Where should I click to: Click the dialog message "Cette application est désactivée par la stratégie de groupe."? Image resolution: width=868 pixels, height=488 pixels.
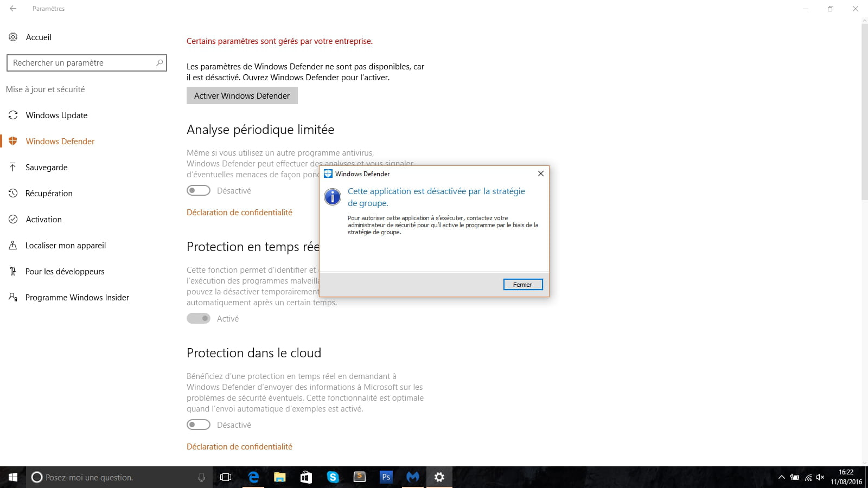436,197
